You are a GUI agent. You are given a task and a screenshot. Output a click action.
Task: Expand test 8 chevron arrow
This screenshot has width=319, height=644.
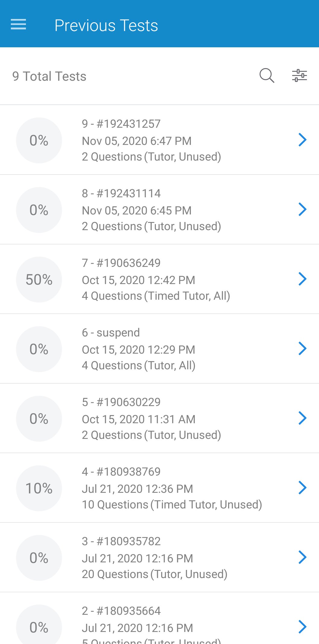302,209
